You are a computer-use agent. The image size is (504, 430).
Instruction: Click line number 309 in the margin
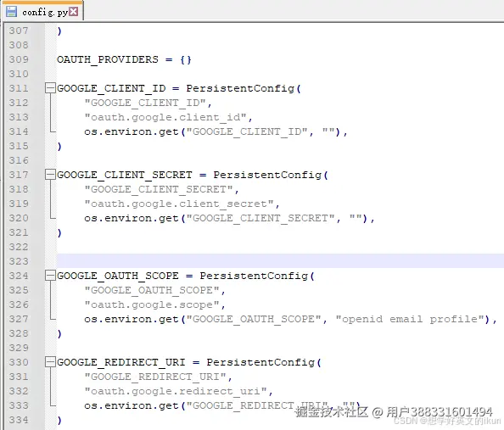click(x=19, y=59)
